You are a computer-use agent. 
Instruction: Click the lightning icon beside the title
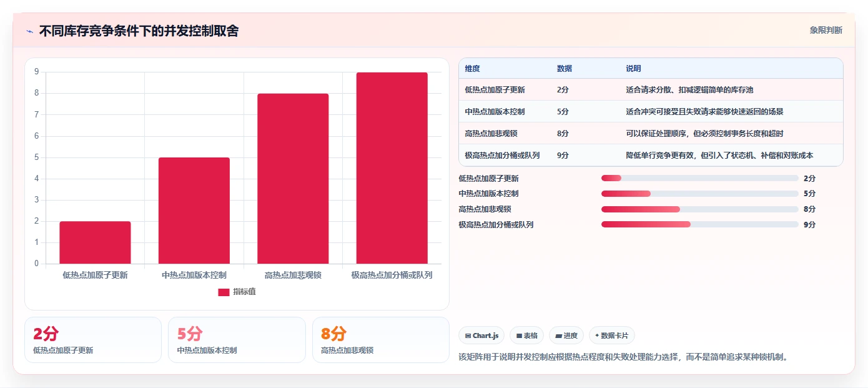click(x=29, y=31)
